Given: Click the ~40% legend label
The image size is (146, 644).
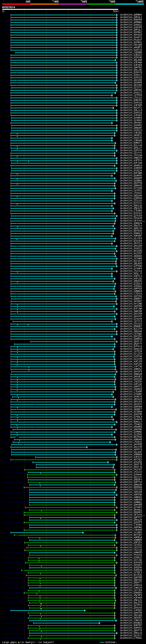Looking at the screenshot, I should pos(55,2).
